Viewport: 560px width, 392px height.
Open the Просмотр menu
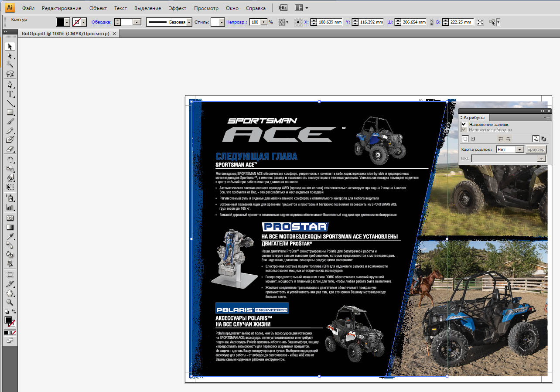click(206, 8)
